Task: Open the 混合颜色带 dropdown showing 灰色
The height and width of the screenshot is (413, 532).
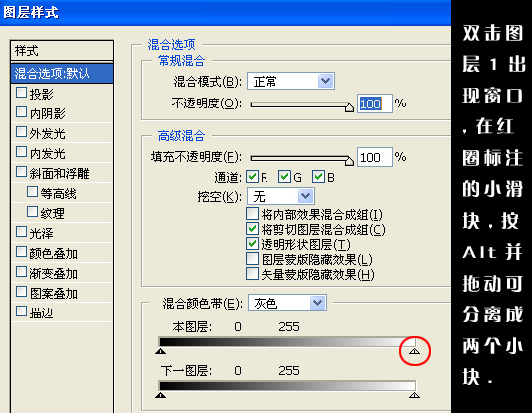Action: (287, 303)
